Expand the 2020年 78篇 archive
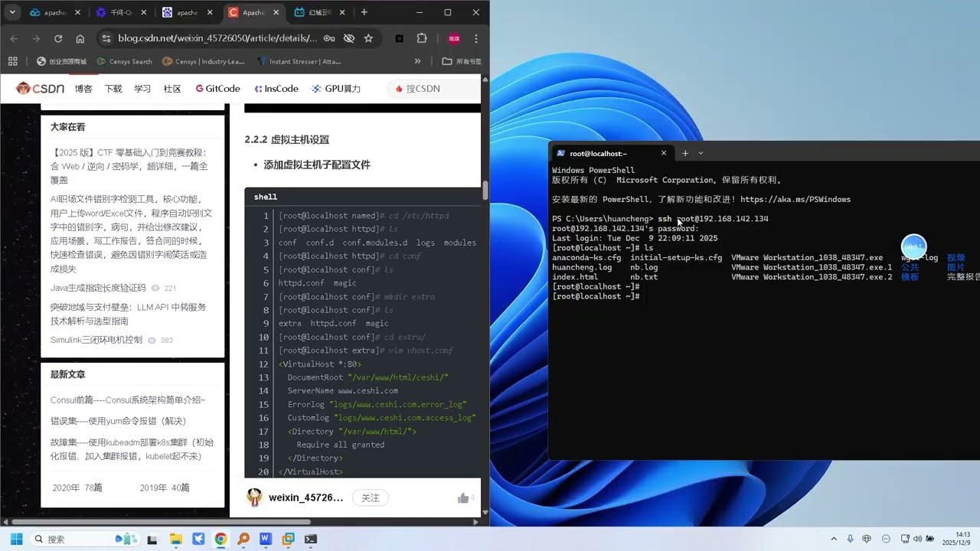The image size is (980, 551). [x=77, y=487]
